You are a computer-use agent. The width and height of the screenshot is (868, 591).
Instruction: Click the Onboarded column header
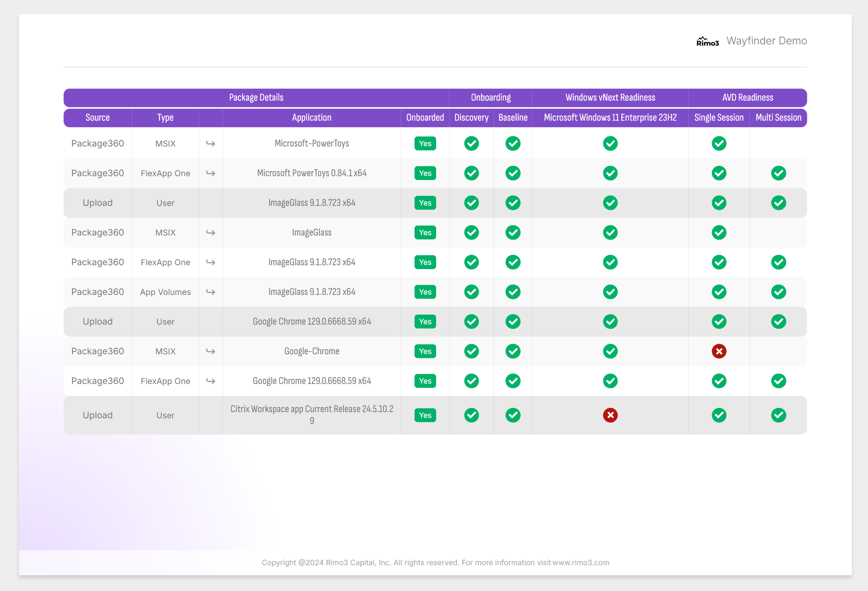[x=425, y=118]
